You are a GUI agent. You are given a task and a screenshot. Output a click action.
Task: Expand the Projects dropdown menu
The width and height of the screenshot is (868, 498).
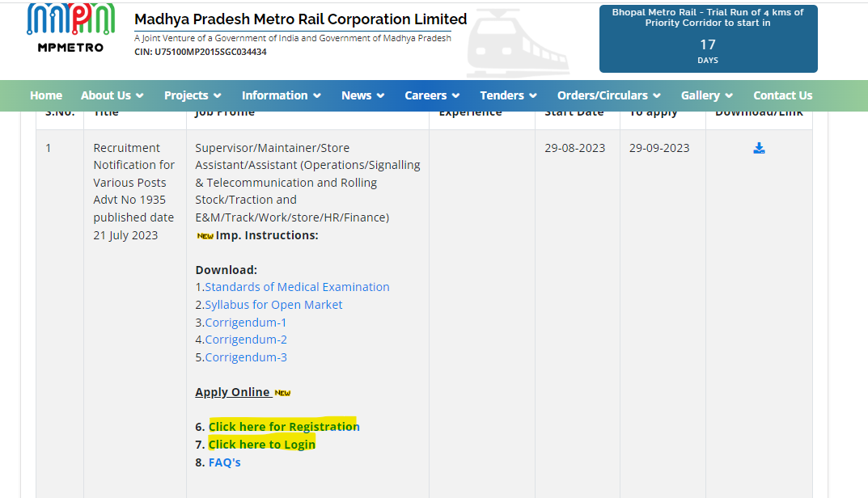point(193,95)
